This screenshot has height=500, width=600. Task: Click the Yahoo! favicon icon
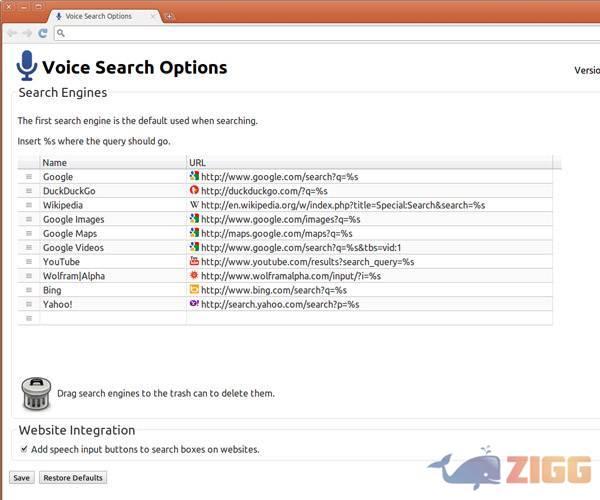(x=194, y=304)
